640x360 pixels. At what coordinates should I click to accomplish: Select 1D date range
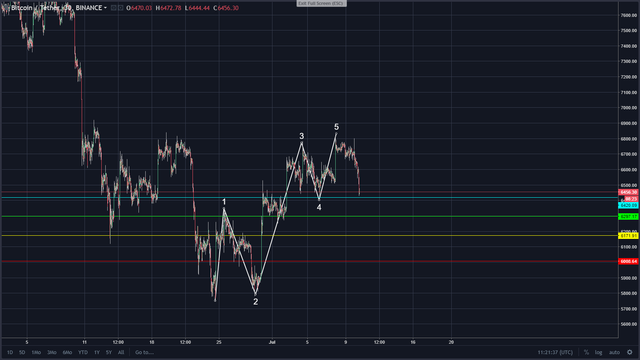[x=10, y=352]
